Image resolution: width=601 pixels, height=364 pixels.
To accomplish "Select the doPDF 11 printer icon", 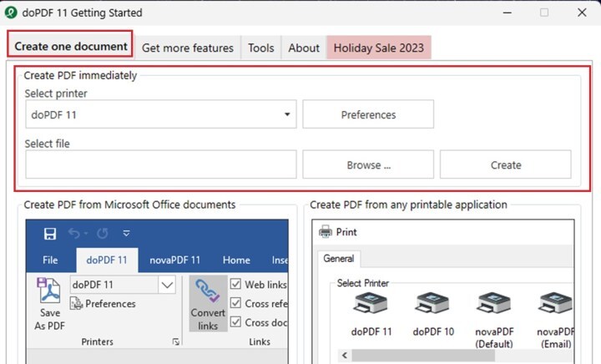I will click(x=371, y=303).
